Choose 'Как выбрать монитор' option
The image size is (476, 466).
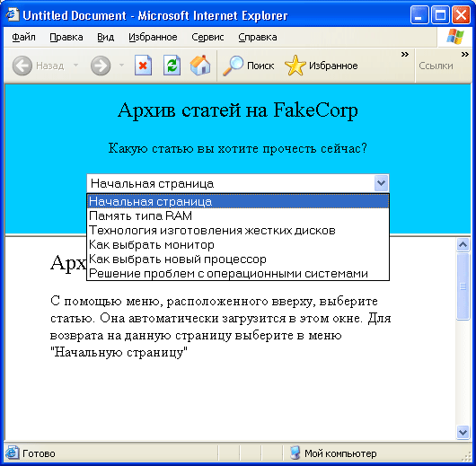(238, 244)
